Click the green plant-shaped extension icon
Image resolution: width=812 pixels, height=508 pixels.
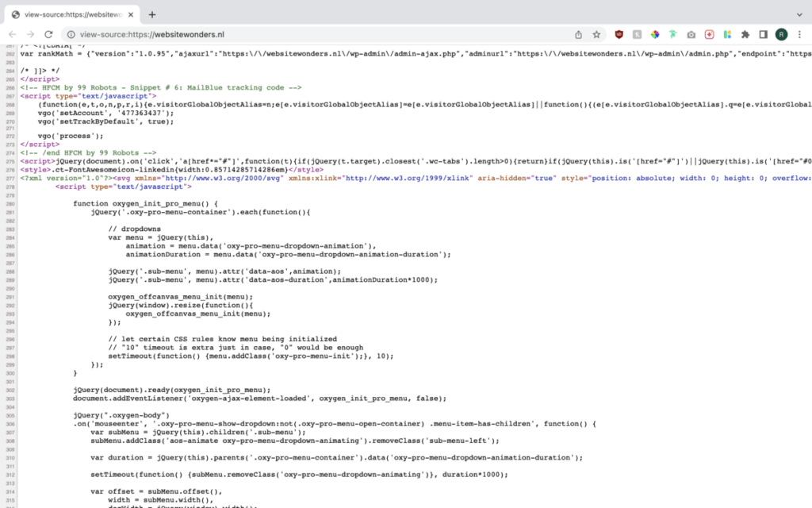tap(673, 35)
